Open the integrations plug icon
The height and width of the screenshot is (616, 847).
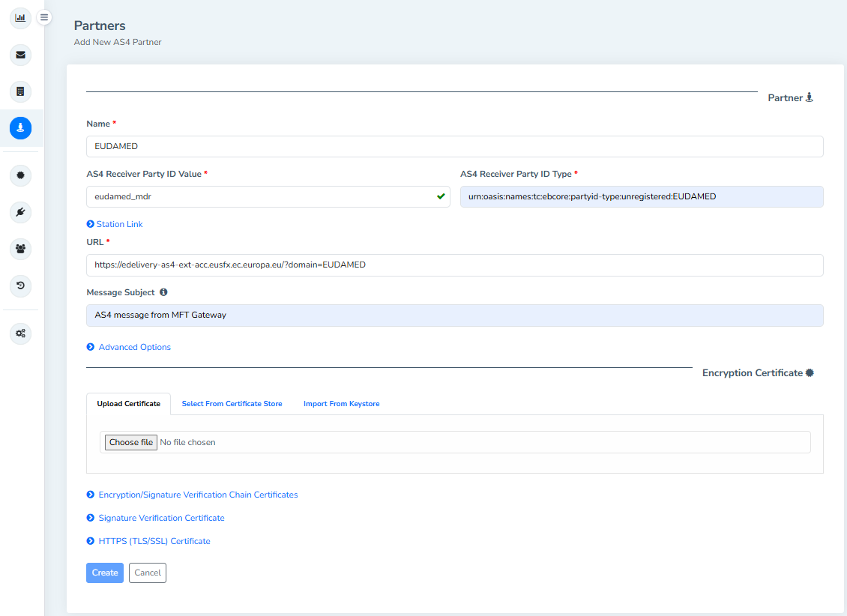click(20, 212)
